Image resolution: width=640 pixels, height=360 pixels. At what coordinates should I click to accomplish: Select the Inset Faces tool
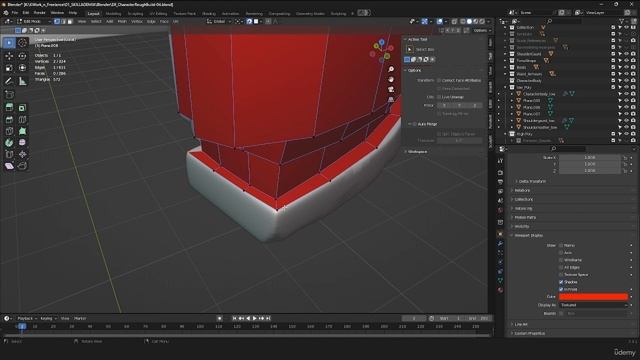22,107
